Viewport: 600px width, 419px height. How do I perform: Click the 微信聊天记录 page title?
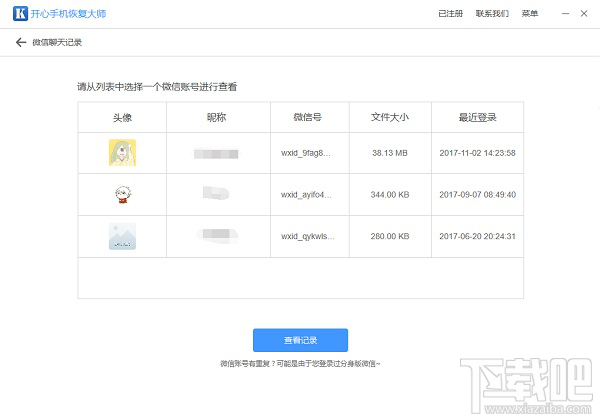[57, 42]
